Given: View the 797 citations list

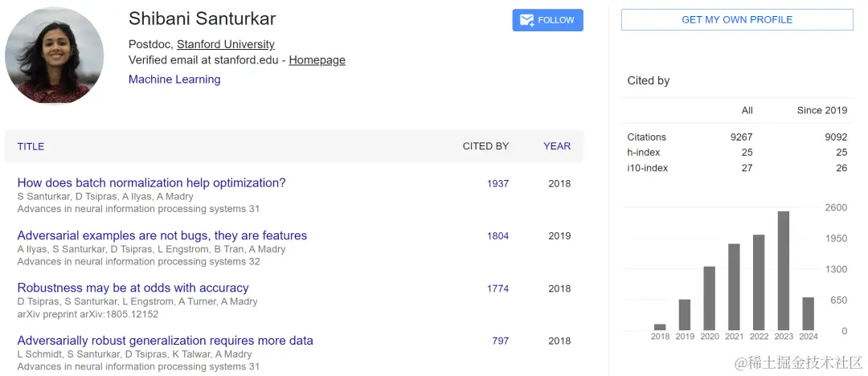Looking at the screenshot, I should point(501,341).
